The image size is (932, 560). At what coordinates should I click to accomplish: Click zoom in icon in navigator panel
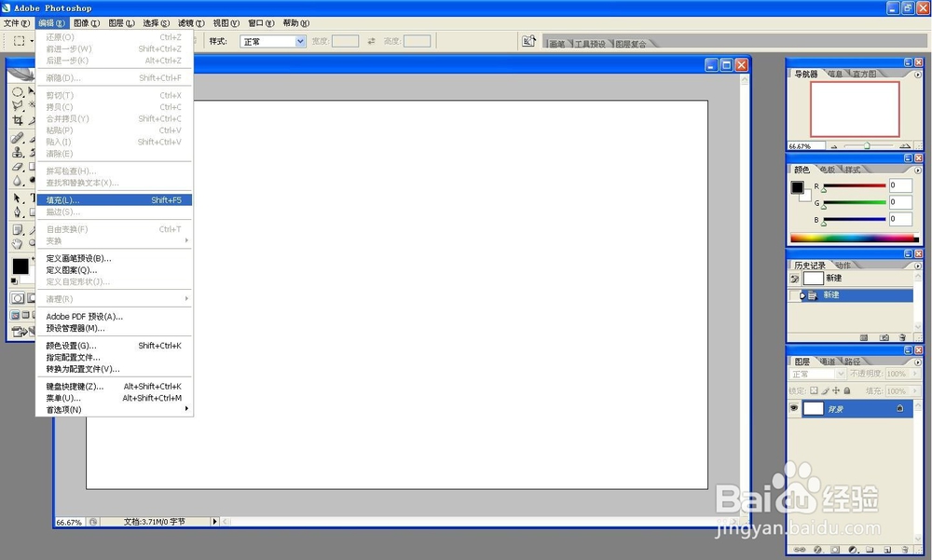click(x=905, y=145)
